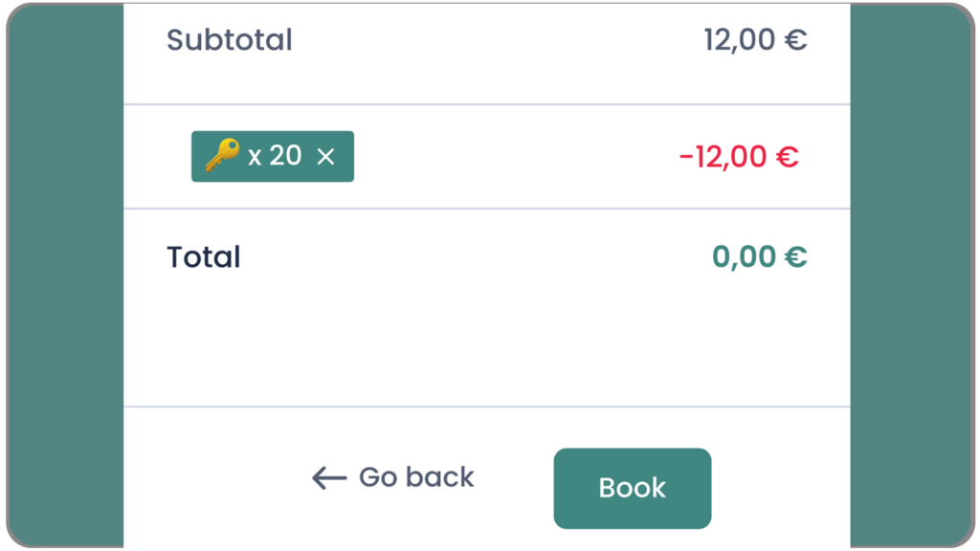Screen dimensions: 980x551
Task: Click the golden key icon
Action: 222,155
